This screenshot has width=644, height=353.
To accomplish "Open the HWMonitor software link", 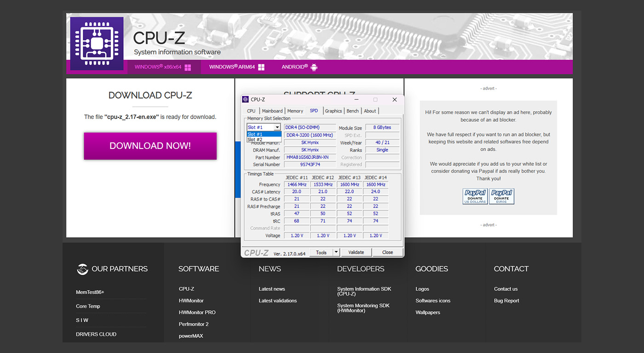I will pos(191,301).
